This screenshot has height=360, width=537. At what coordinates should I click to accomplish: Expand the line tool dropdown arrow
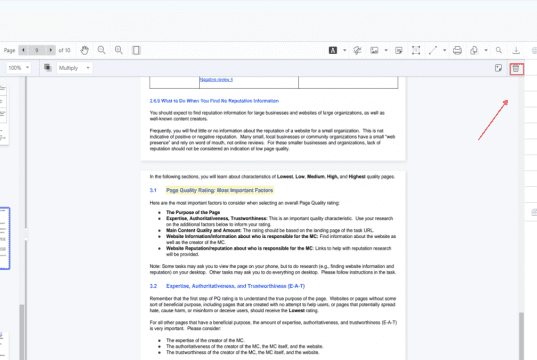pos(445,50)
